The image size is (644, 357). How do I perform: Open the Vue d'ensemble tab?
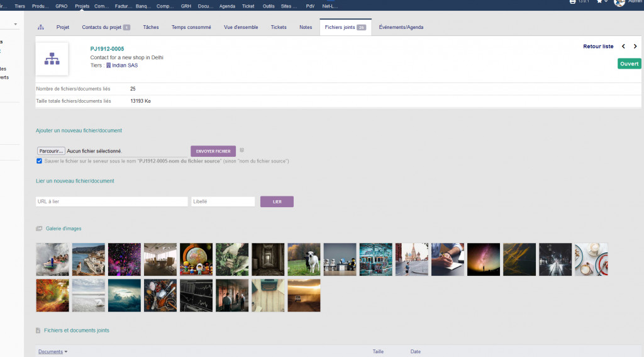241,27
